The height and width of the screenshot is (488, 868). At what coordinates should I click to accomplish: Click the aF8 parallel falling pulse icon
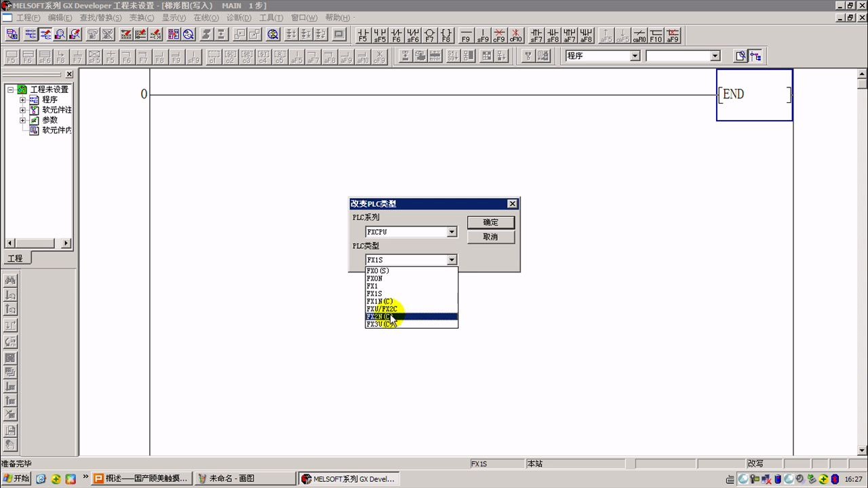tap(586, 35)
